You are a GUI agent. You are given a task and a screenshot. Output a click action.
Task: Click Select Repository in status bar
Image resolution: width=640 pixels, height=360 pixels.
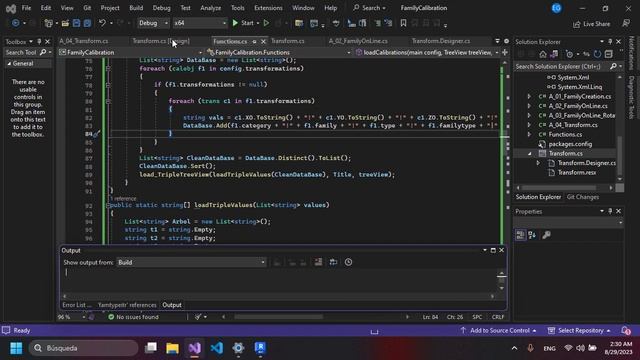coord(580,330)
